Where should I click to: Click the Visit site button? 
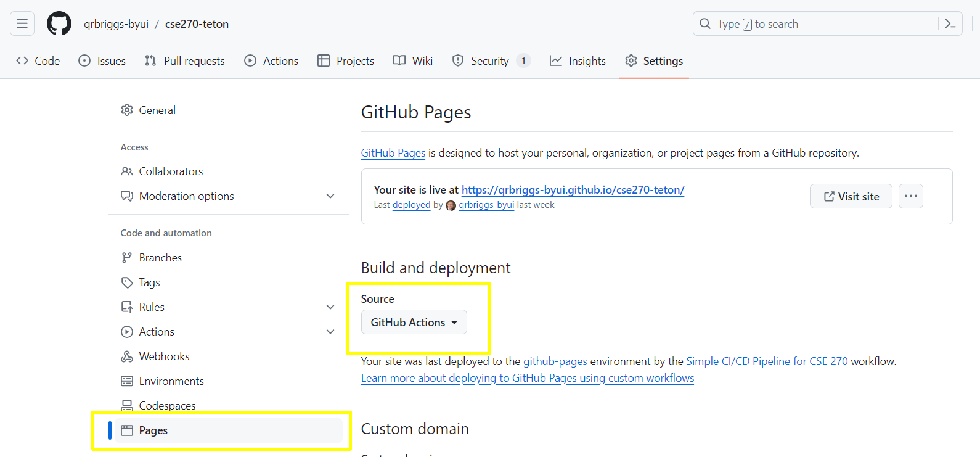(851, 196)
